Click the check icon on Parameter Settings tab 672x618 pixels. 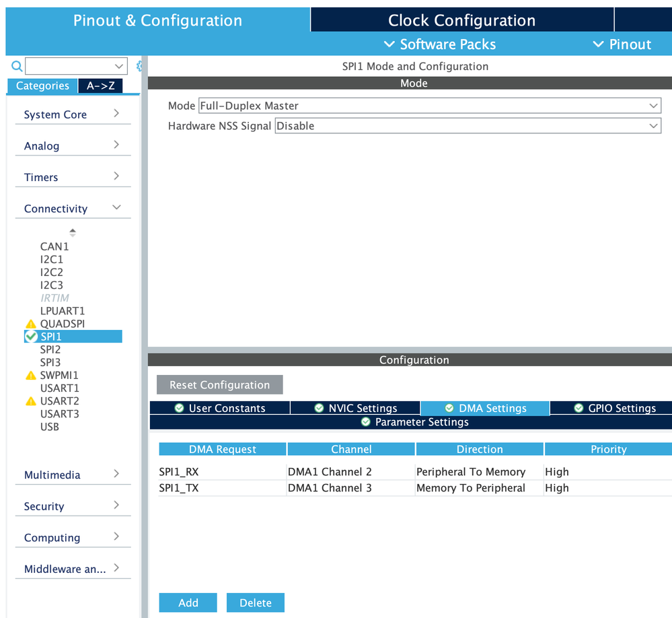365,422
